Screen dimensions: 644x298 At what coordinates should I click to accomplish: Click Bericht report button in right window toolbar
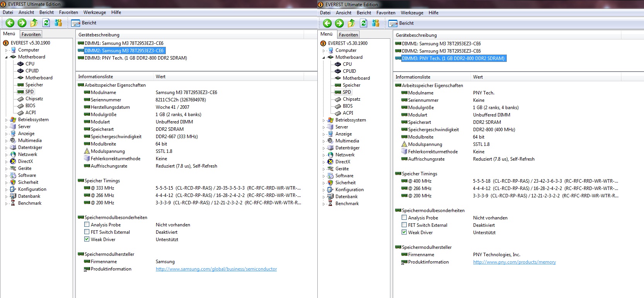pyautogui.click(x=401, y=23)
